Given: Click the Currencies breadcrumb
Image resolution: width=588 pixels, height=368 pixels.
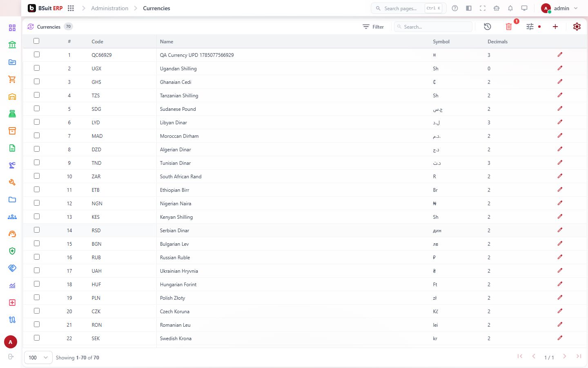Looking at the screenshot, I should (156, 8).
